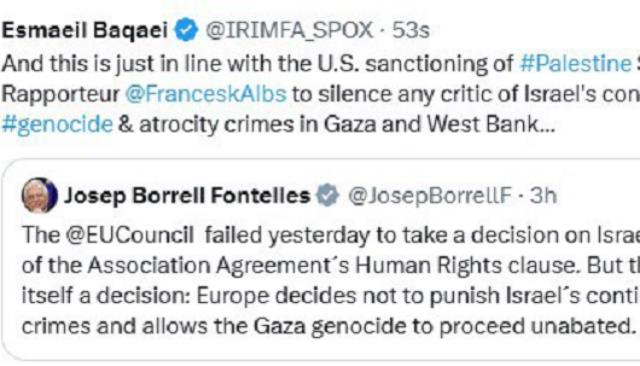Follow the #Palestine hashtag
The height and width of the screenshot is (366, 640).
point(576,63)
